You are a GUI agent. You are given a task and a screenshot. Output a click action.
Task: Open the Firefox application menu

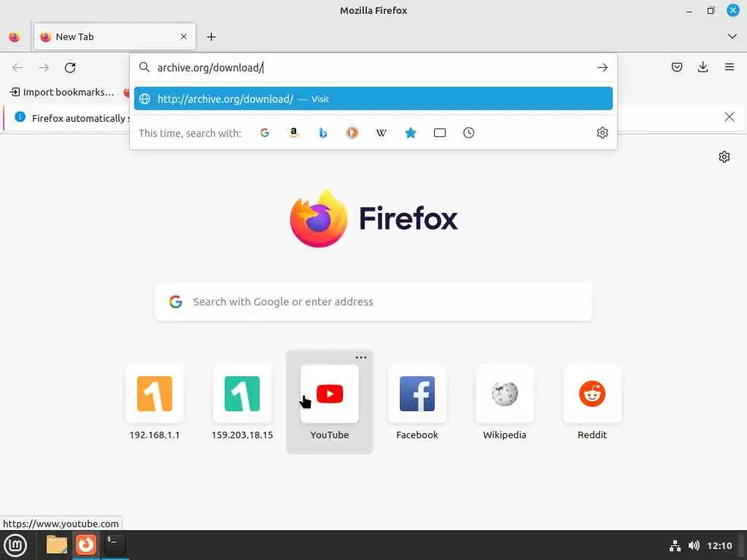pos(729,67)
